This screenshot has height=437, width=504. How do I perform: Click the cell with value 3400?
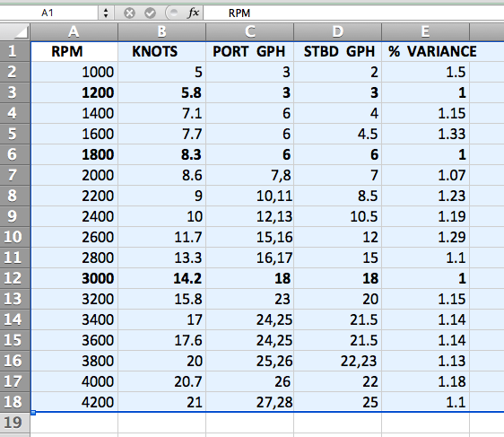tap(74, 319)
